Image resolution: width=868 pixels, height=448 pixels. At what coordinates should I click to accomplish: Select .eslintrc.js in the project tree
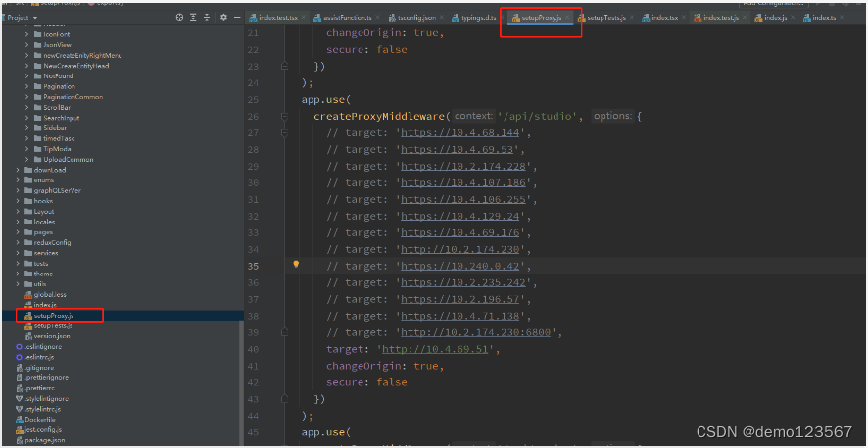click(x=39, y=357)
